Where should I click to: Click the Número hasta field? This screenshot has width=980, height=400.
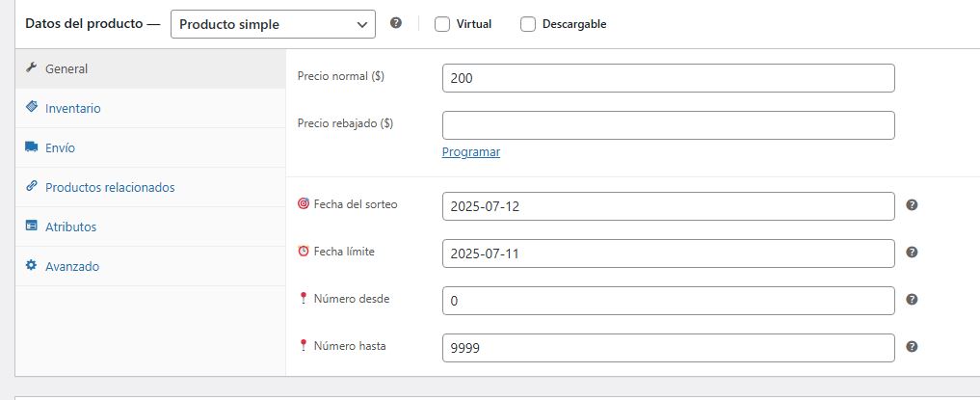point(668,348)
